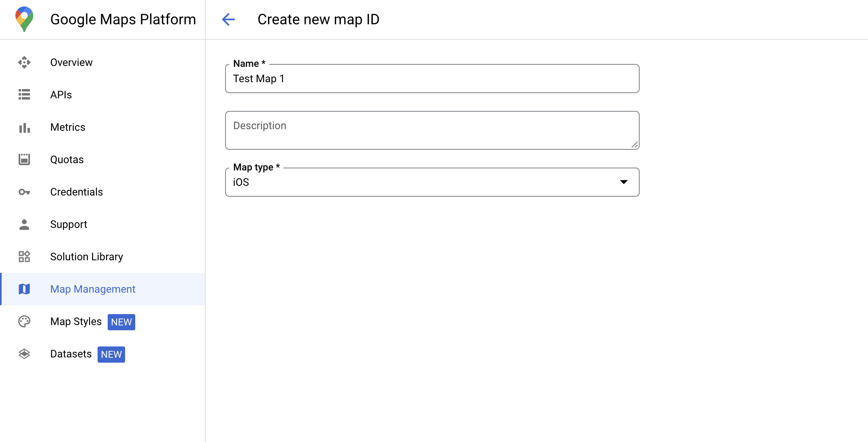Open the Datasets section

tap(70, 354)
